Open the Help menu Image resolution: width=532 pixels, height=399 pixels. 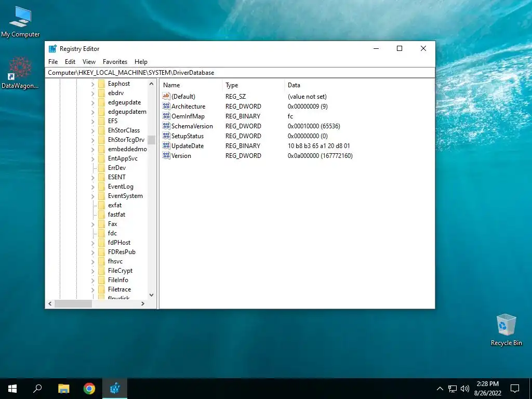coord(141,62)
